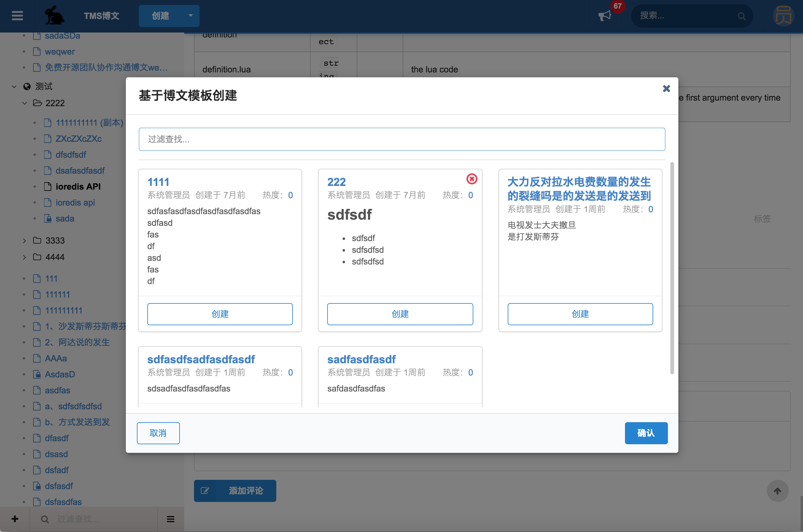Close the template dialog with the X icon
Viewport: 803px width, 532px height.
[x=666, y=89]
